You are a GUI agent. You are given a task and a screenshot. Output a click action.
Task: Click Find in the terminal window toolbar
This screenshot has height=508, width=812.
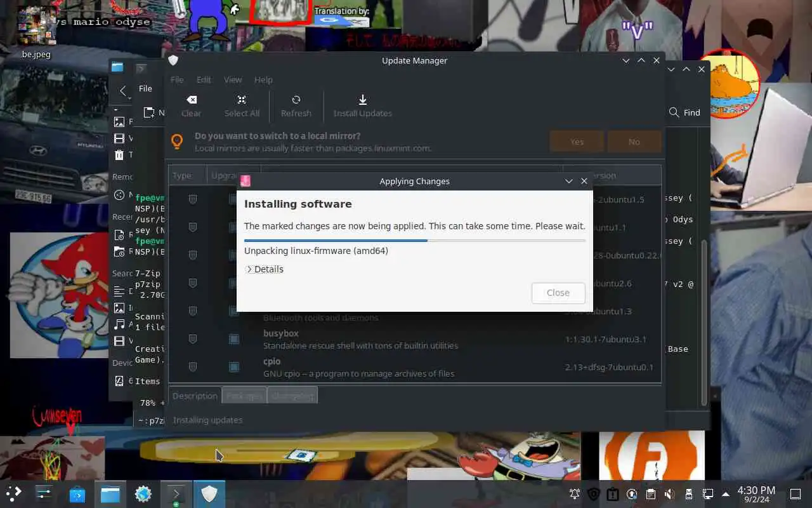[x=684, y=112]
